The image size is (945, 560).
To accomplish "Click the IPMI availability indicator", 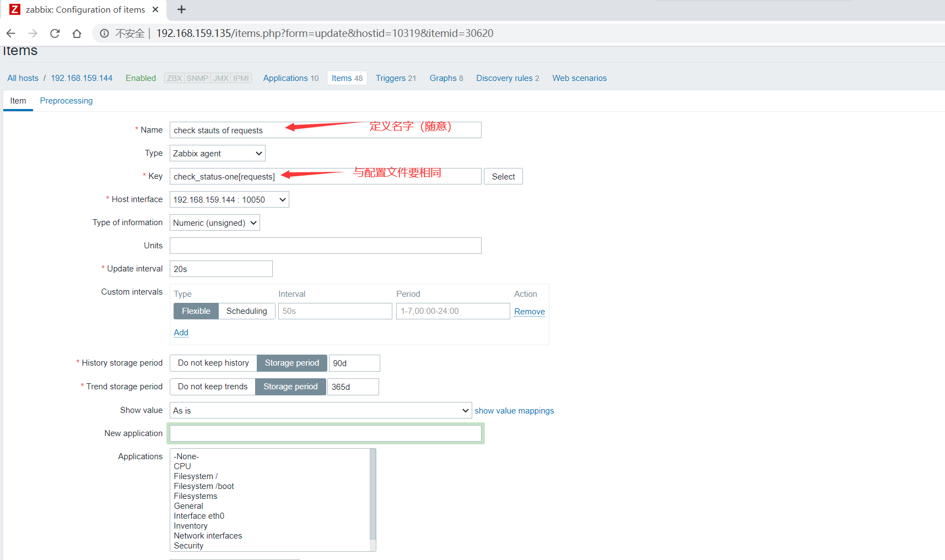I will point(241,78).
